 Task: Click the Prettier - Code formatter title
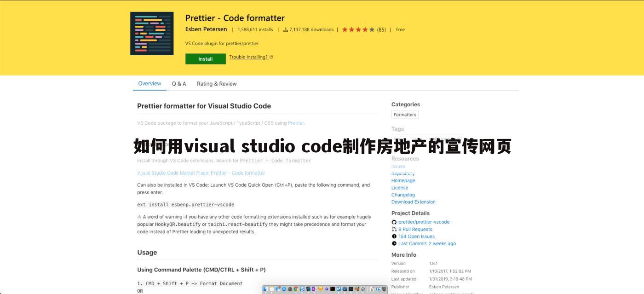click(x=235, y=18)
